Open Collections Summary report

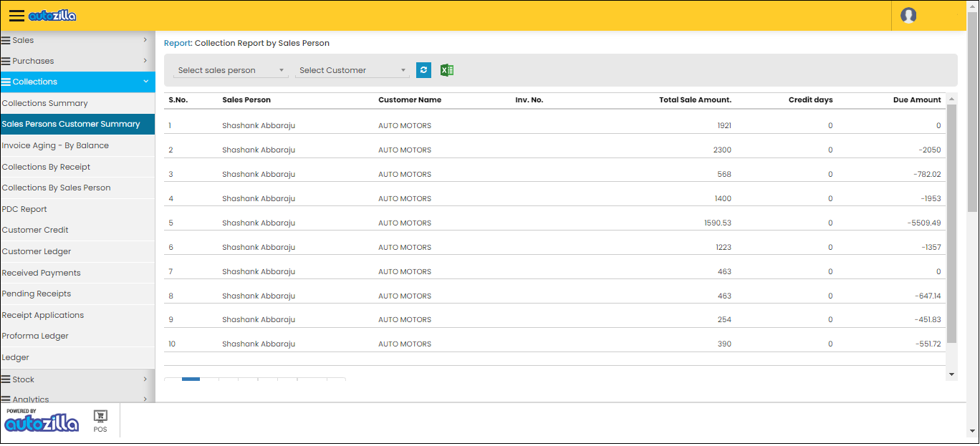coord(77,103)
